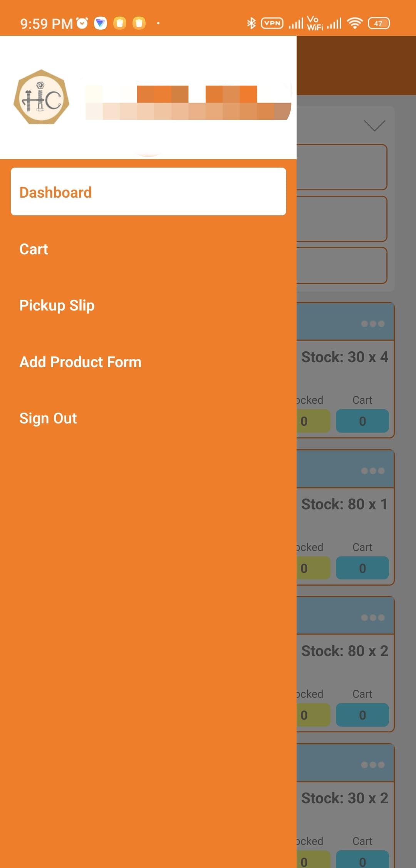The height and width of the screenshot is (868, 416).
Task: Tap the VPN status bar icon
Action: click(272, 23)
